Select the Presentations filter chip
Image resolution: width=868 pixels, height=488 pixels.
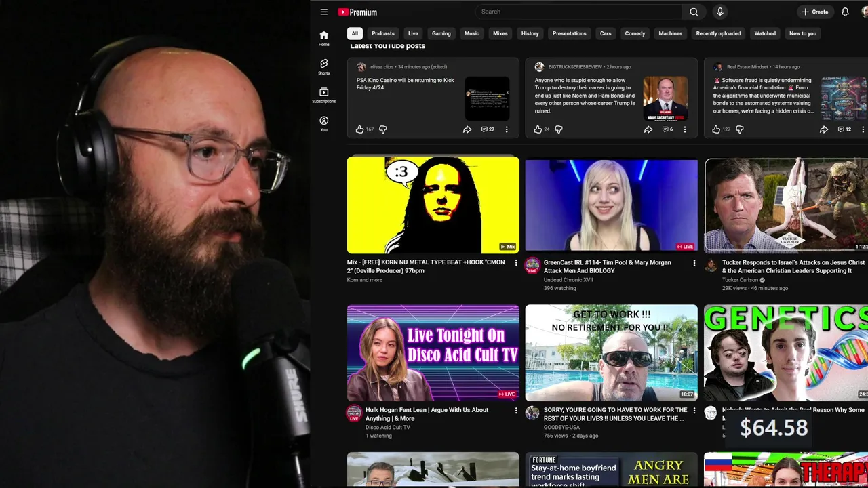point(570,33)
